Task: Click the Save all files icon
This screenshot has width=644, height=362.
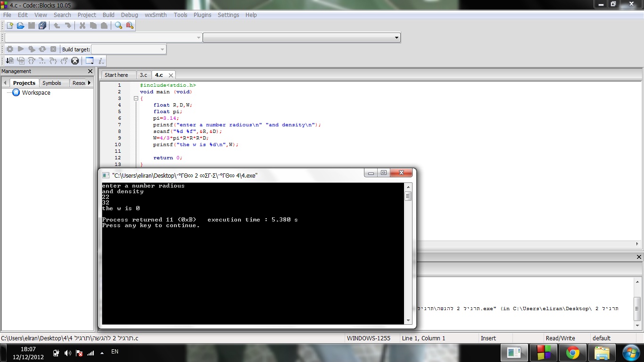Action: 42,26
